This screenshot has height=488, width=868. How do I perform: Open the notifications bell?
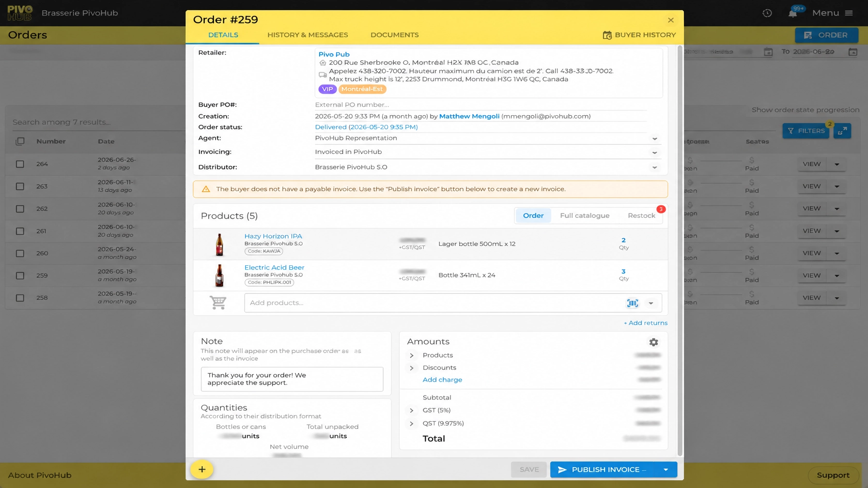point(792,13)
